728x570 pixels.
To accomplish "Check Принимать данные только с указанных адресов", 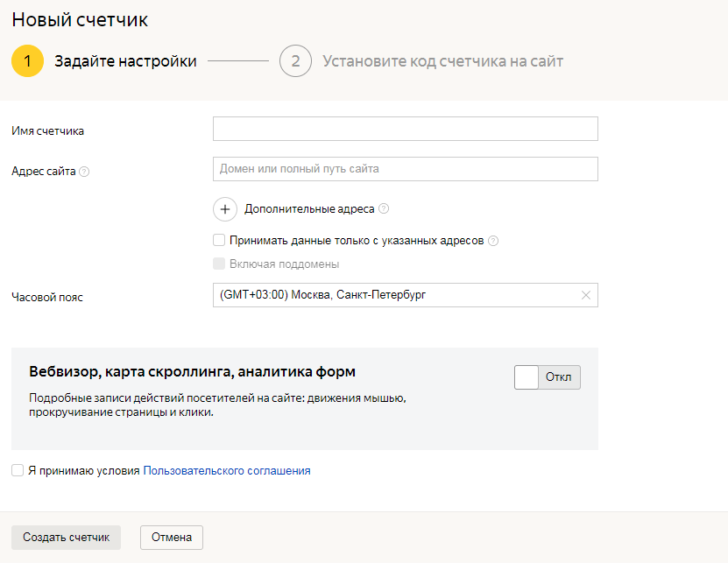I will [x=219, y=240].
